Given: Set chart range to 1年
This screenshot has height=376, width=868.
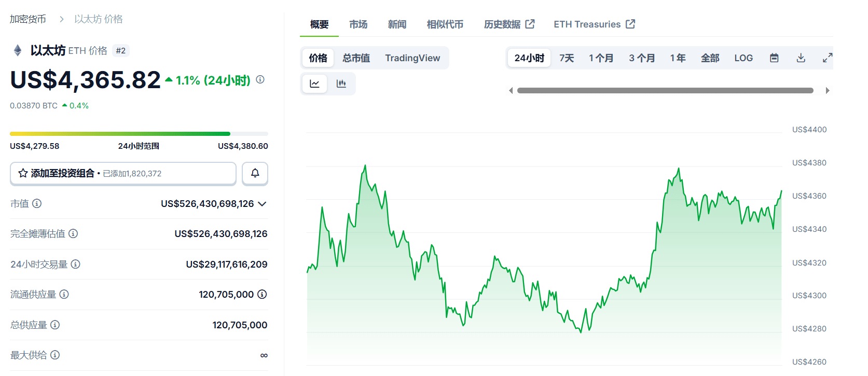Looking at the screenshot, I should tap(678, 58).
